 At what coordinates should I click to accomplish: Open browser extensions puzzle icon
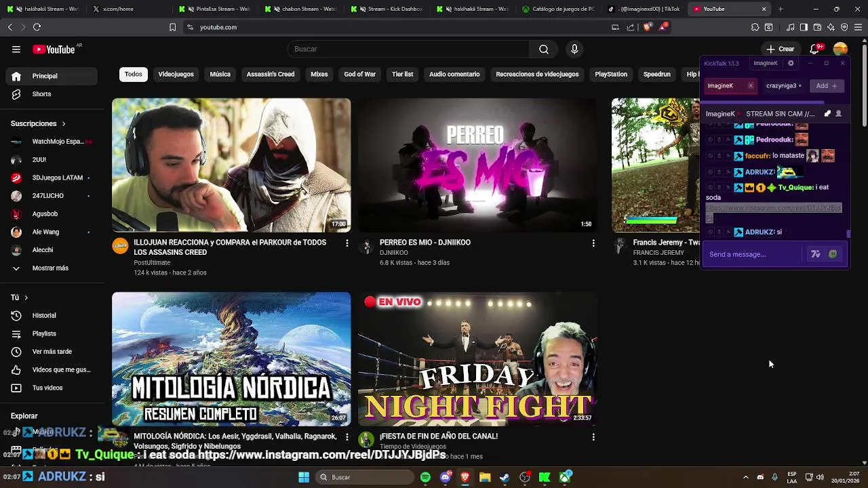point(755,27)
